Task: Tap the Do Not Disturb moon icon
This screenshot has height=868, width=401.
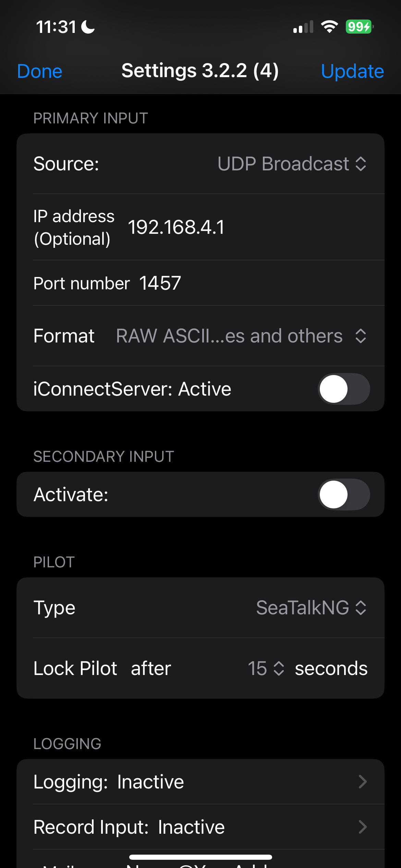Action: [88, 27]
